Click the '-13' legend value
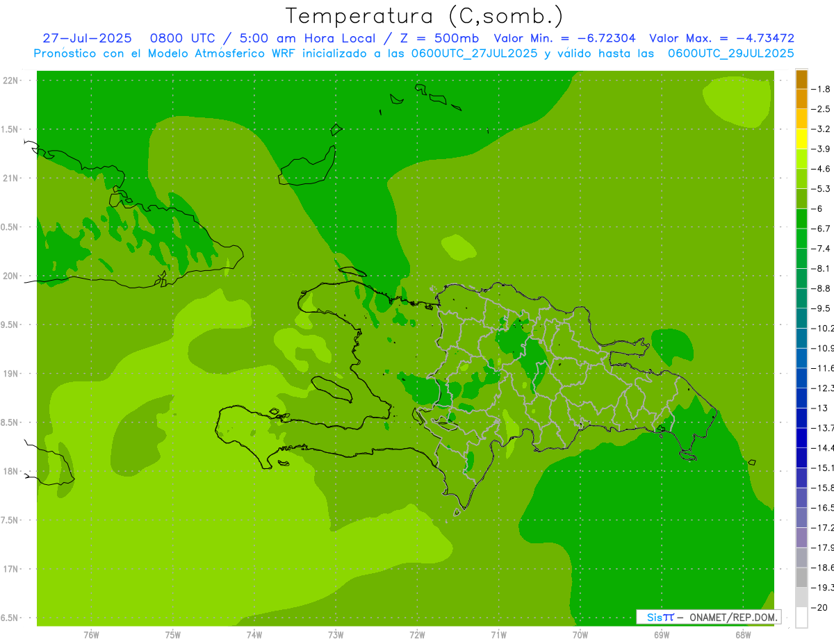The image size is (834, 644). pyautogui.click(x=819, y=408)
